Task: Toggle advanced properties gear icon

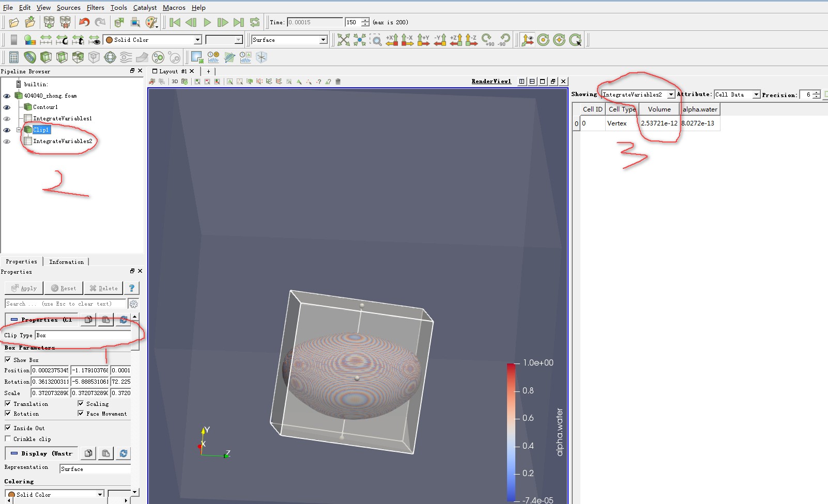Action: click(133, 304)
